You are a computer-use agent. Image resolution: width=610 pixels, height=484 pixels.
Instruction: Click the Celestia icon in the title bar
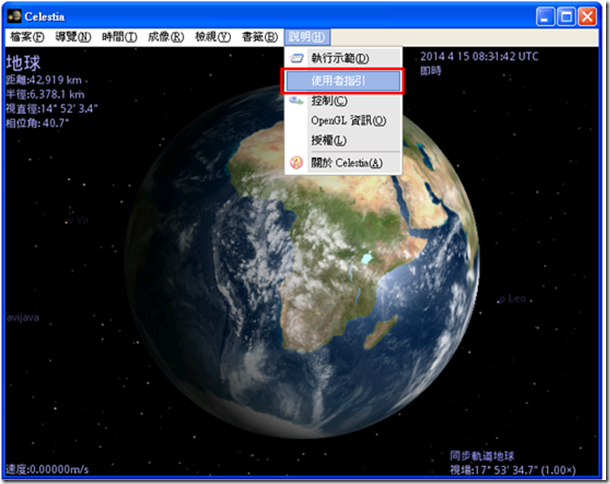(14, 16)
